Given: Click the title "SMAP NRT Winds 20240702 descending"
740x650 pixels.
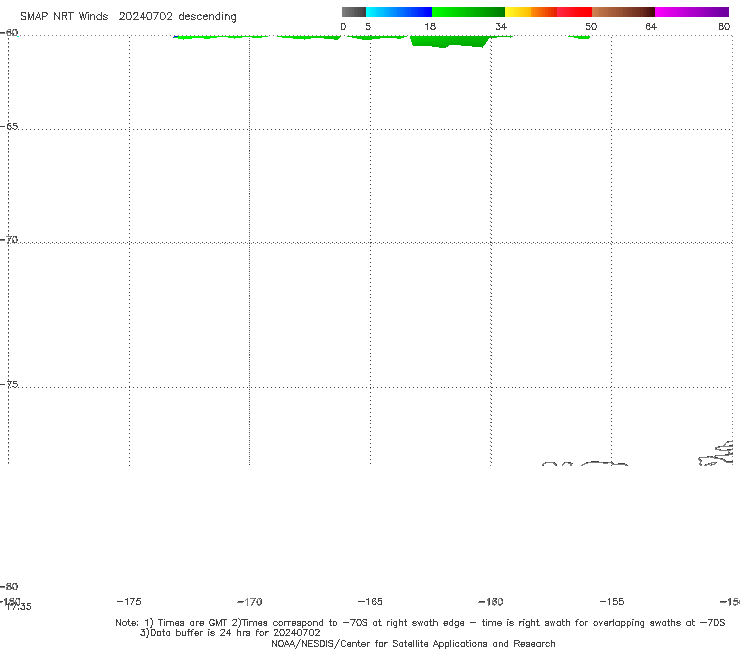Looking at the screenshot, I should (128, 17).
